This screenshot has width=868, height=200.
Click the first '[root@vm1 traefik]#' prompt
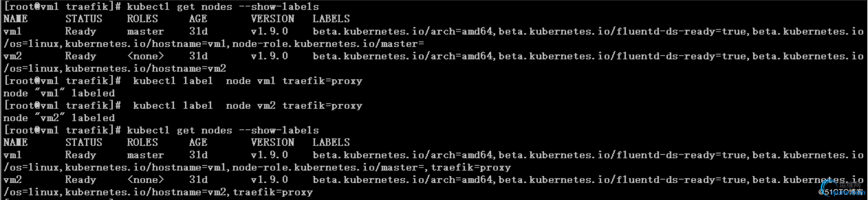point(62,6)
